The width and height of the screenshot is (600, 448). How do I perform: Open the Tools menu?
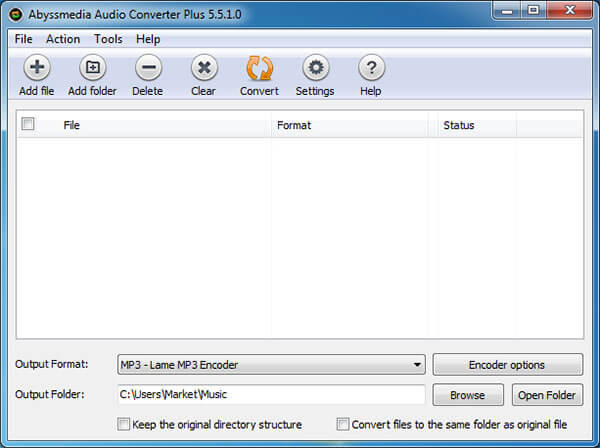(108, 39)
